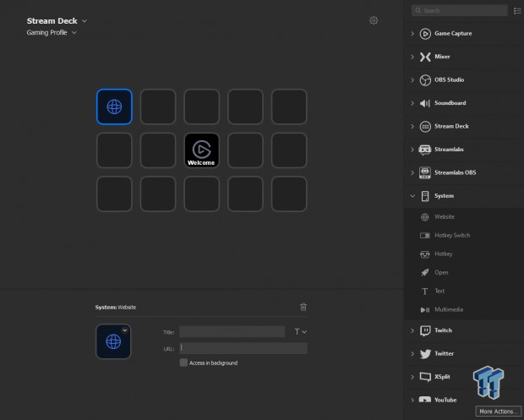Open the title font T dropdown
This screenshot has width=524, height=420.
pos(300,332)
